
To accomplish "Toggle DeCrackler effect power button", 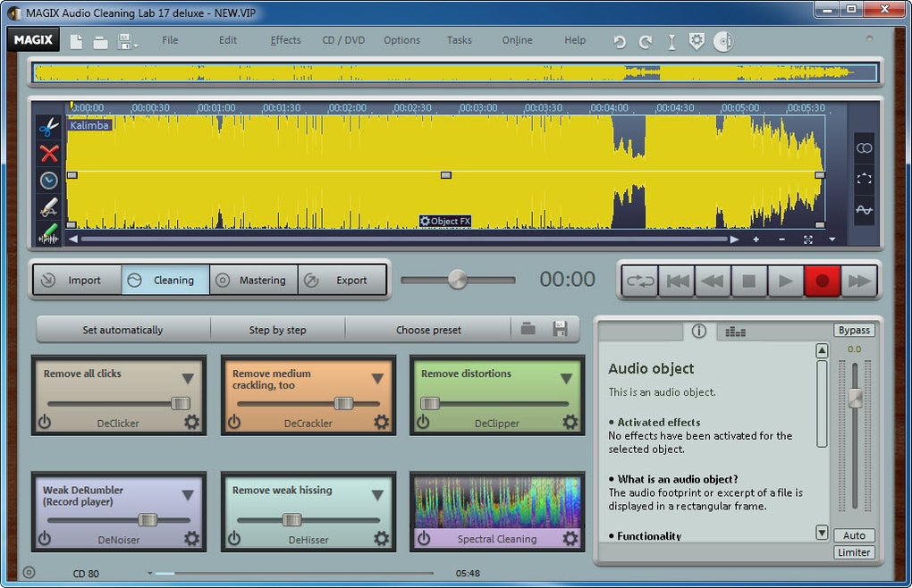I will pyautogui.click(x=234, y=422).
